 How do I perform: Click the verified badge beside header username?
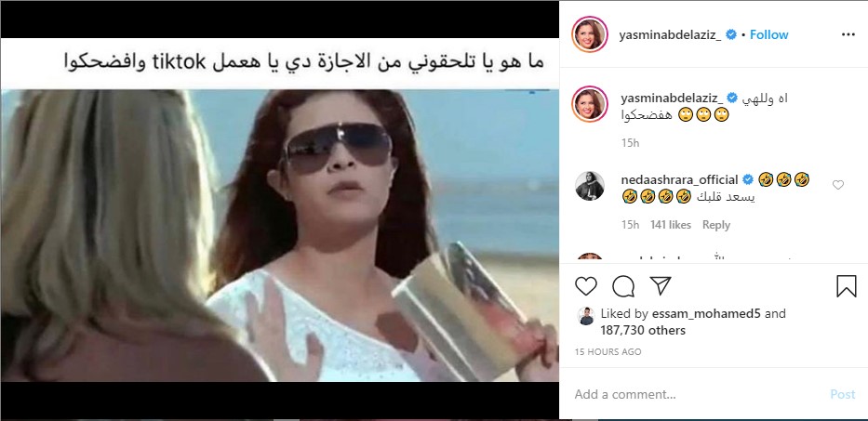[730, 35]
